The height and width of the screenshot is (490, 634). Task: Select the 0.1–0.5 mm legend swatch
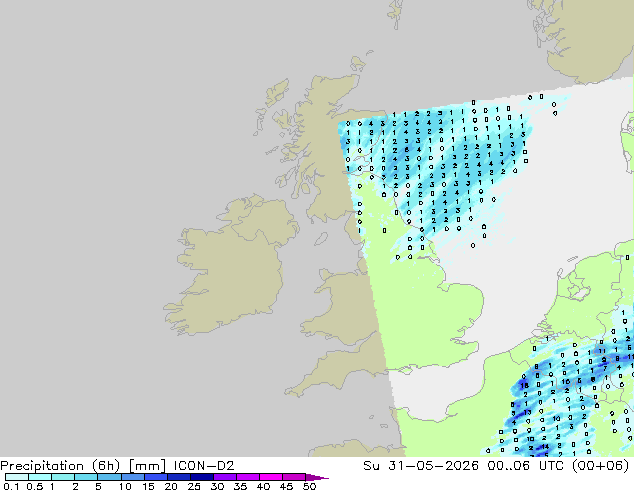pos(17,477)
